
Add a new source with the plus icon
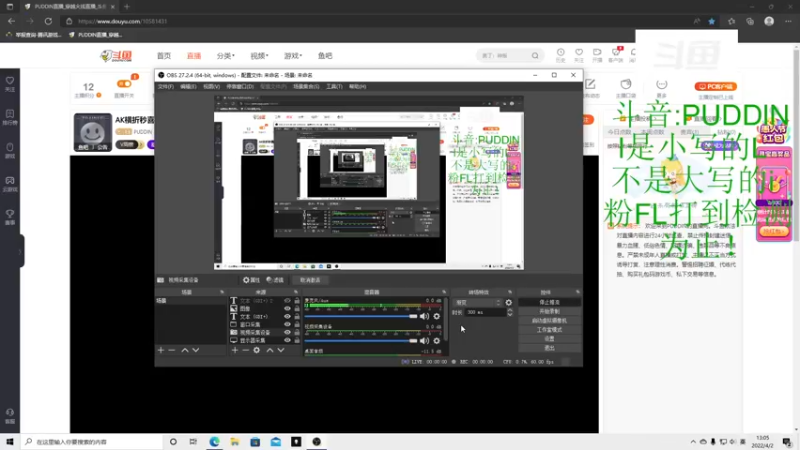pyautogui.click(x=235, y=350)
